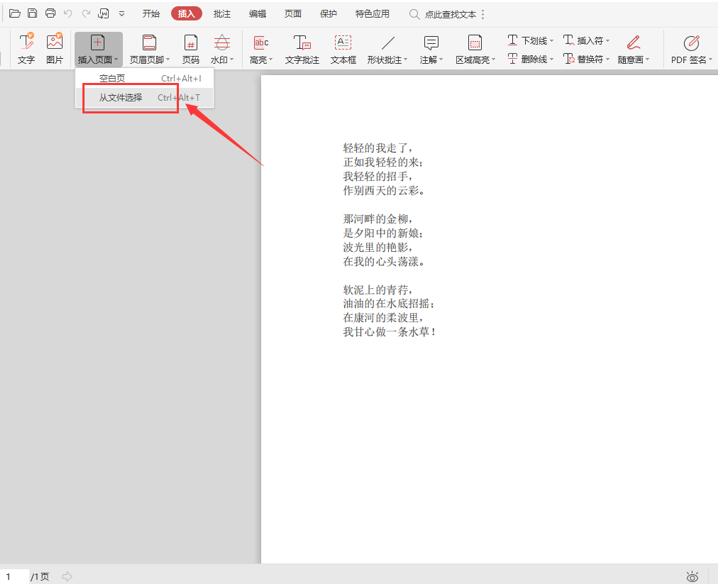Click the line 在我的心头荡漾
This screenshot has height=584, width=720.
(383, 261)
